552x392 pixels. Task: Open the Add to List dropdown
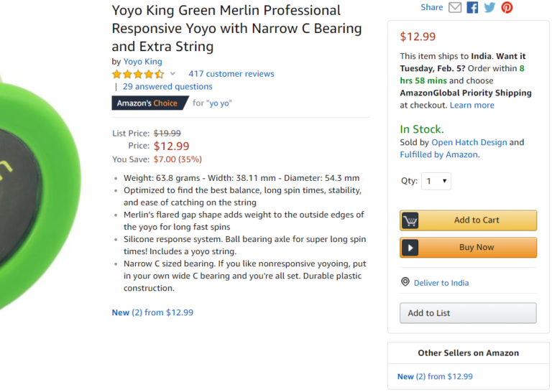click(468, 313)
